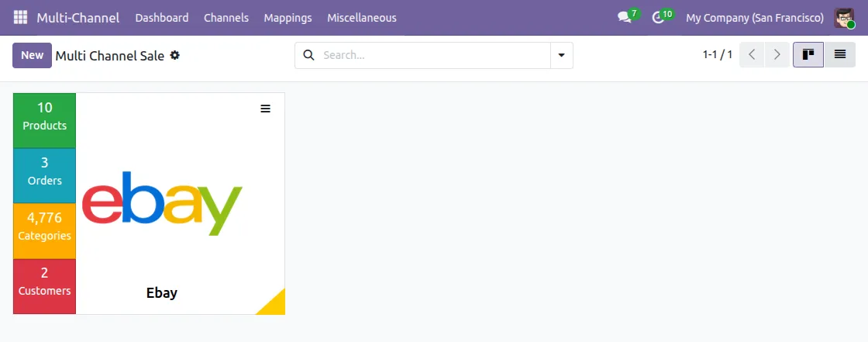Open the gear settings next to Multi Channel Sale
This screenshot has height=342, width=868.
tap(175, 55)
